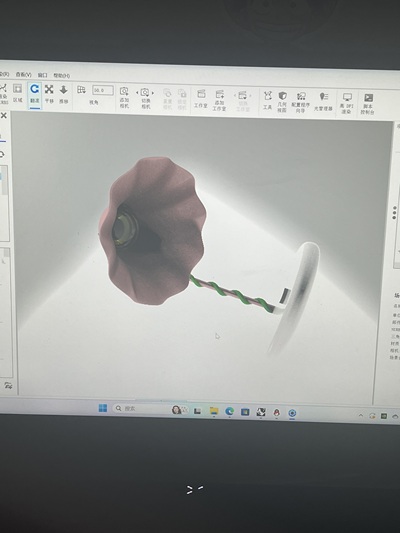Screen dimensions: 400x533
Task: Open the 窗口 (Window) menu
Action: tap(42, 75)
